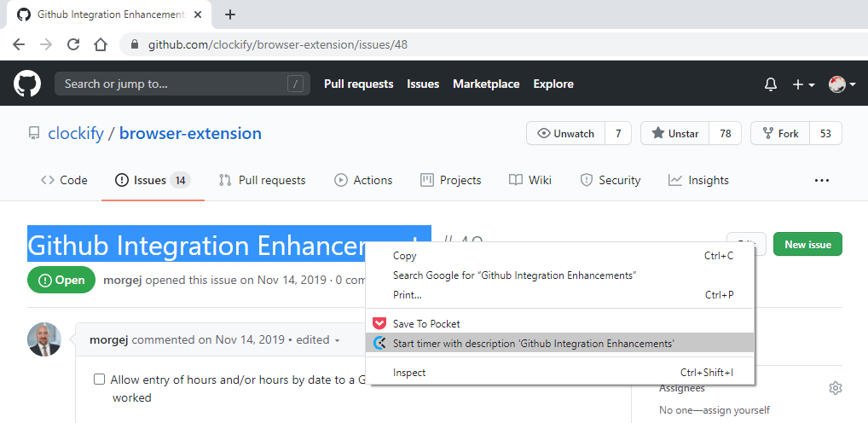Click the GitHub Octocat logo in header
Image resolution: width=868 pixels, height=423 pixels.
27,84
